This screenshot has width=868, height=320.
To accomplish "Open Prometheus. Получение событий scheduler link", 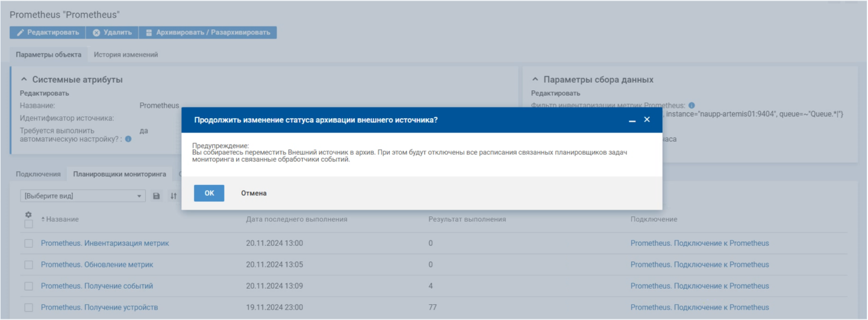I will [97, 286].
